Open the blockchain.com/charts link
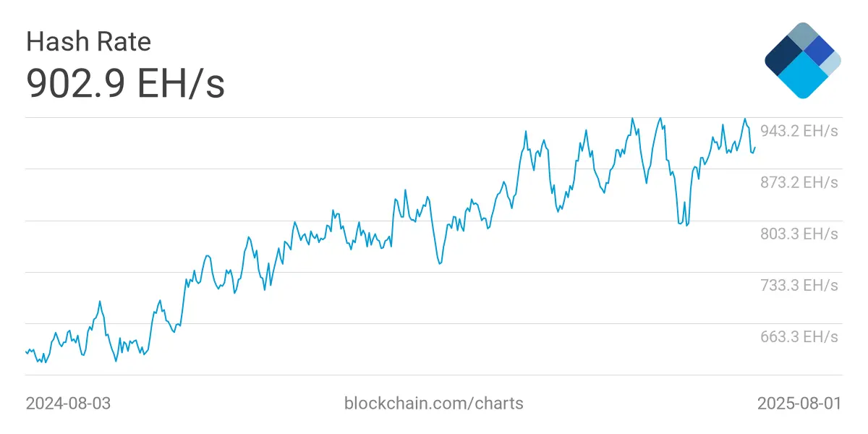Image resolution: width=868 pixels, height=434 pixels. [x=433, y=403]
